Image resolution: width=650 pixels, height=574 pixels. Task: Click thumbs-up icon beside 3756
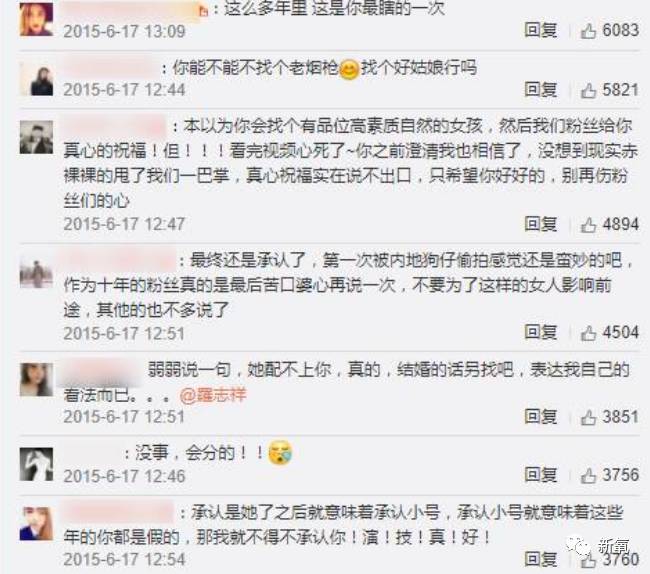588,476
